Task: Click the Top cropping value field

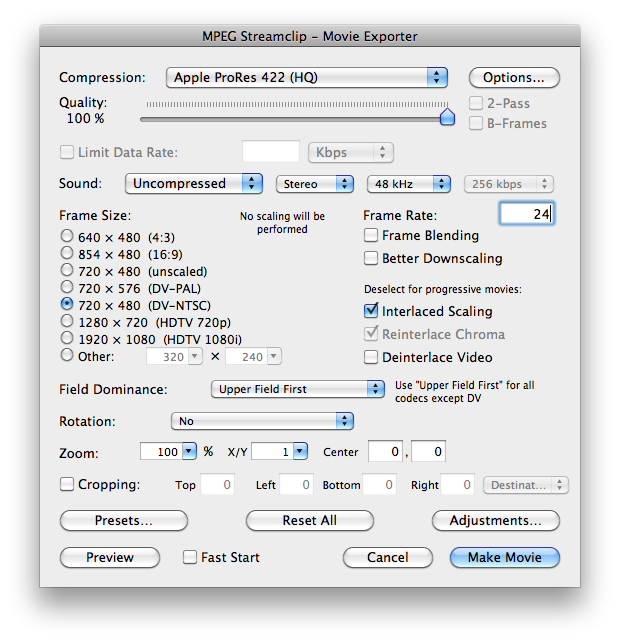Action: [x=217, y=484]
